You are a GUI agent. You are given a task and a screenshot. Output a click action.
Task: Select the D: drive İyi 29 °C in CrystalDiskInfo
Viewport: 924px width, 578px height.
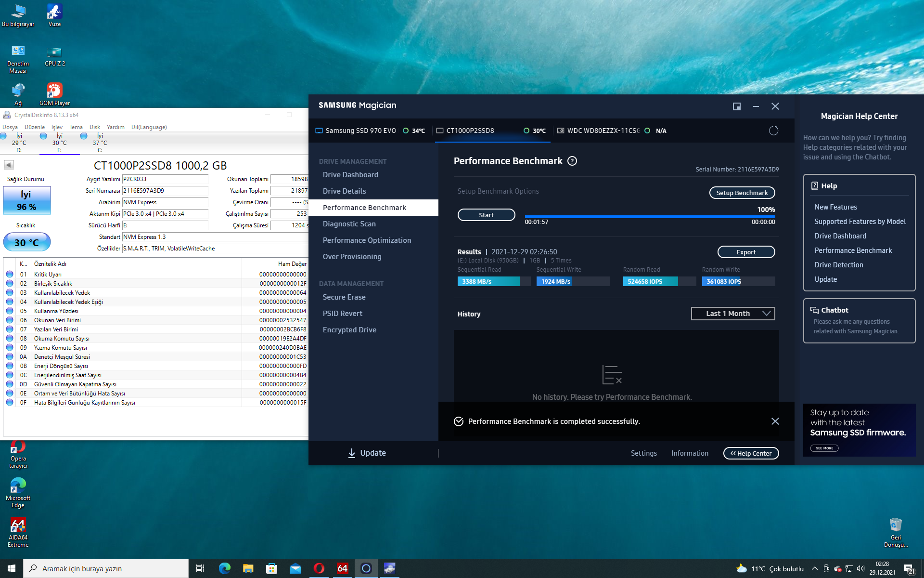click(19, 143)
